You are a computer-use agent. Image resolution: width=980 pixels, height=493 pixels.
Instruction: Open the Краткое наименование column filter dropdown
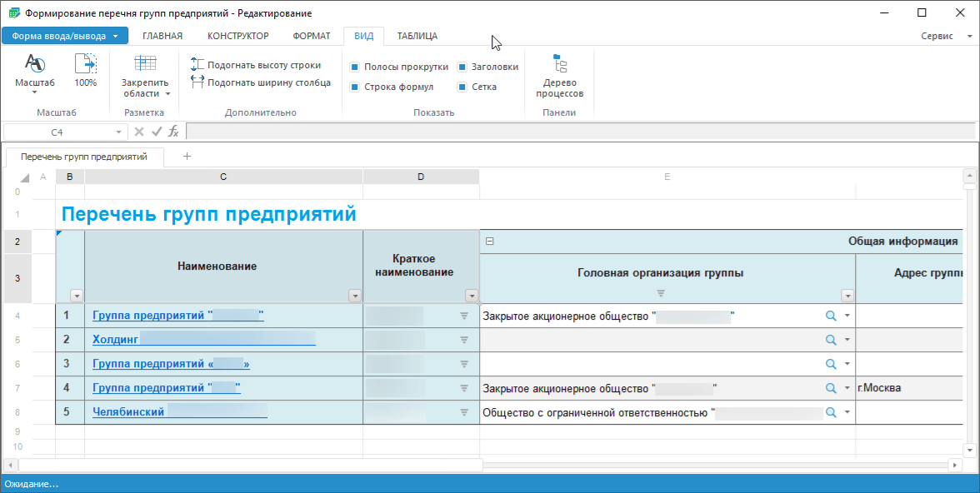point(472,296)
